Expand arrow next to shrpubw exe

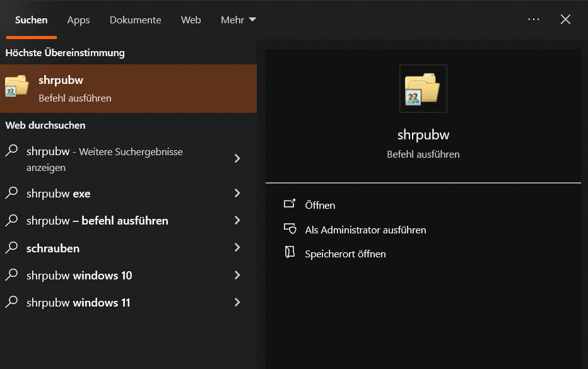(237, 193)
